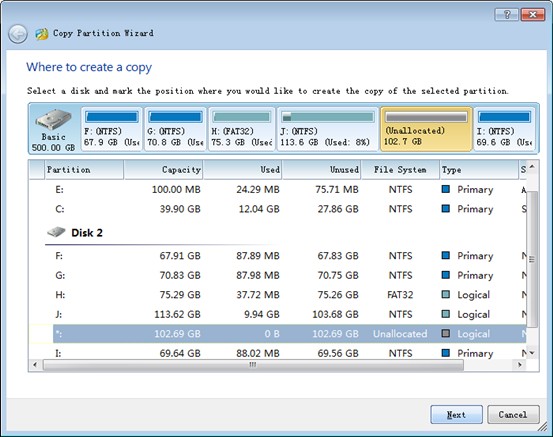Click the horizontal scrollbar left arrow
The width and height of the screenshot is (553, 437).
[35, 365]
